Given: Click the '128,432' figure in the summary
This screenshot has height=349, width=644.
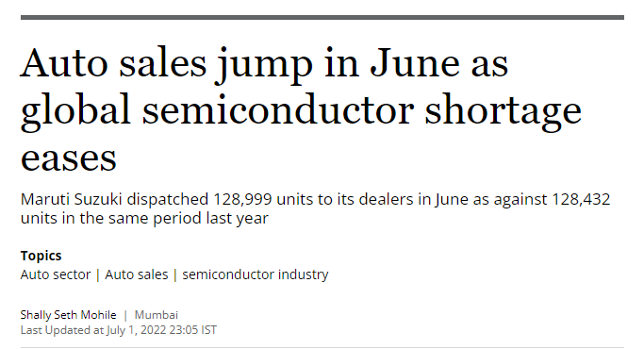Looking at the screenshot, I should [581, 199].
